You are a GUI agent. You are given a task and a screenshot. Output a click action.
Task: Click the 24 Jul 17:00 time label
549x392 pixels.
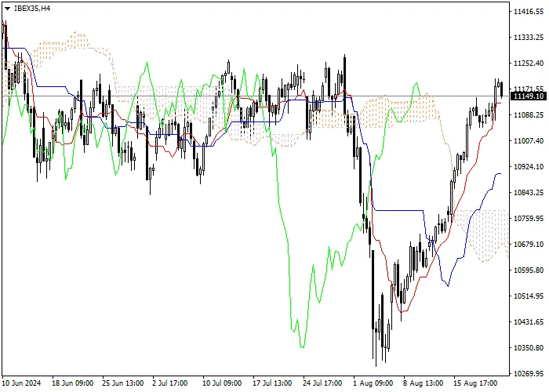322,383
